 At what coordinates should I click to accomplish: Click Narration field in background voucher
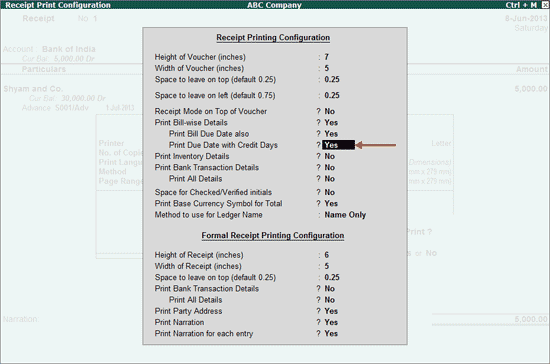(21, 319)
